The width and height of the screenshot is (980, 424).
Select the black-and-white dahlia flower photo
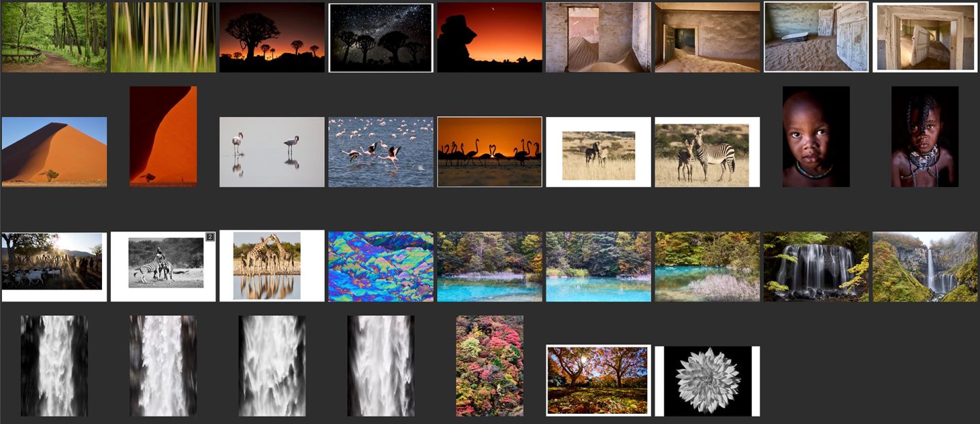(708, 381)
